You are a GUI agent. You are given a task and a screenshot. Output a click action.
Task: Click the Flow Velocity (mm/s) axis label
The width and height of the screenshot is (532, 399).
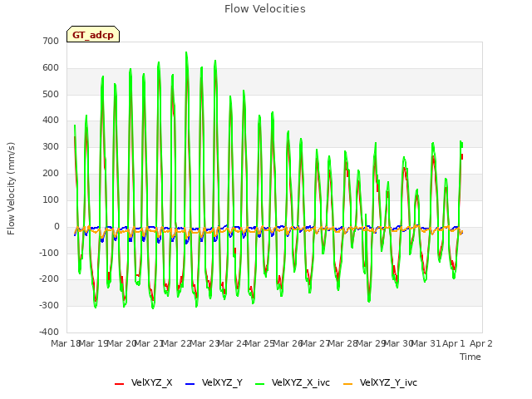coord(11,189)
